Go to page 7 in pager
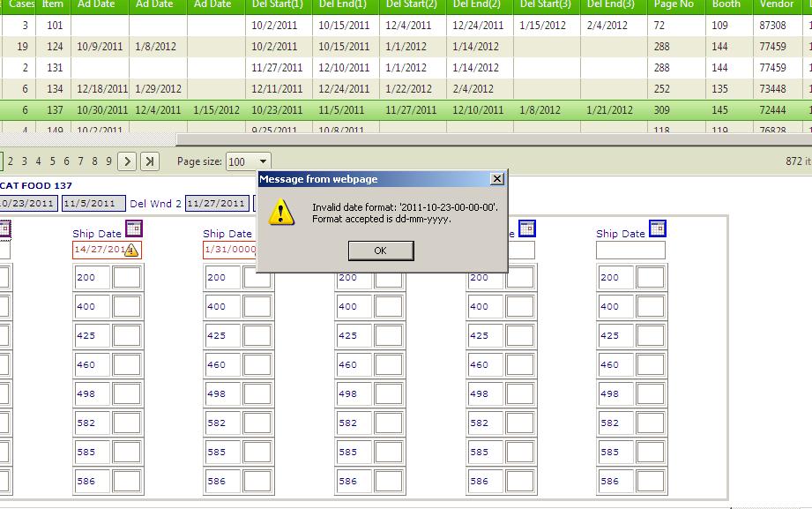 [80, 161]
